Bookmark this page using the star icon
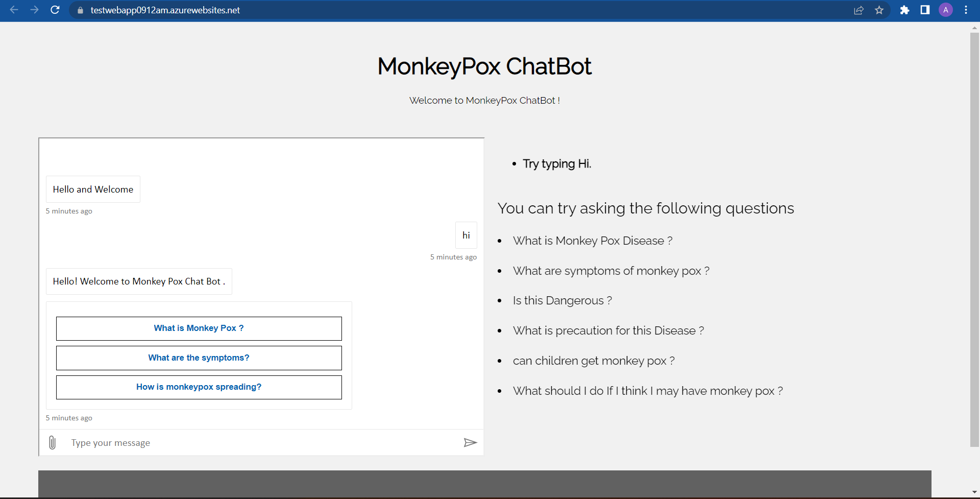 coord(879,10)
